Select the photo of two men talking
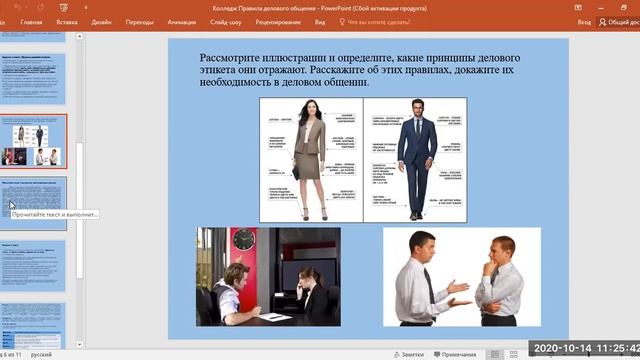 click(462, 277)
